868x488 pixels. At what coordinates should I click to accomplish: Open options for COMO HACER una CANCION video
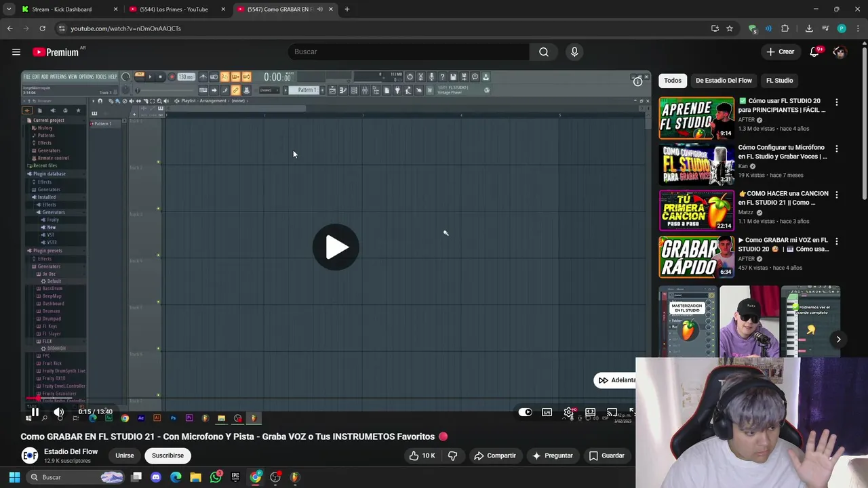click(836, 195)
